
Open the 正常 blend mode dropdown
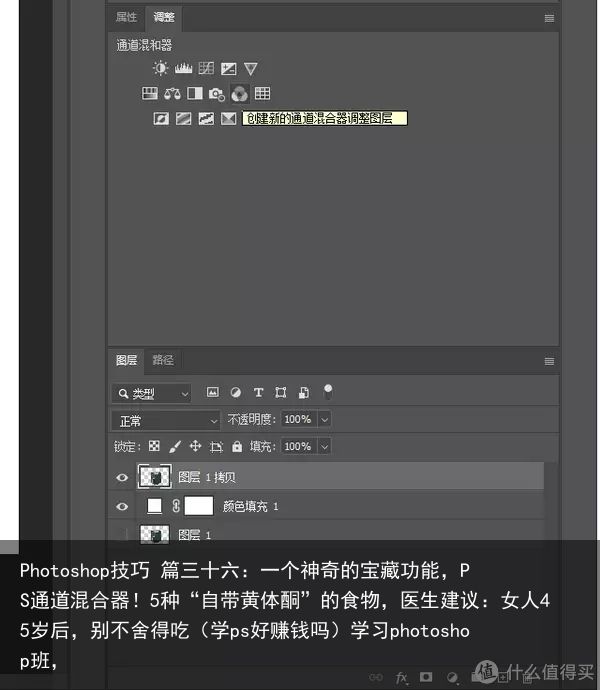click(x=165, y=421)
